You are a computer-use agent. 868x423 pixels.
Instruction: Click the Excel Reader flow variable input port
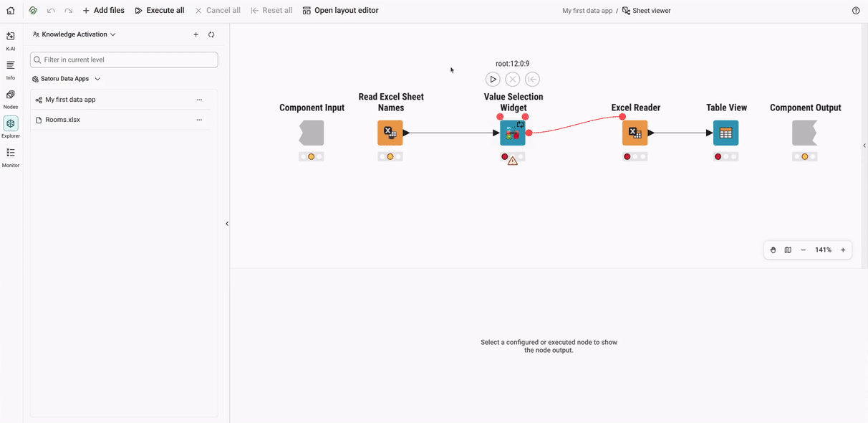pyautogui.click(x=622, y=117)
